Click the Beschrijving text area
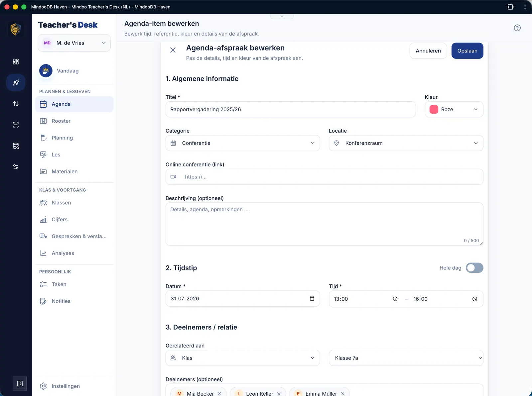This screenshot has width=532, height=396. click(x=324, y=224)
